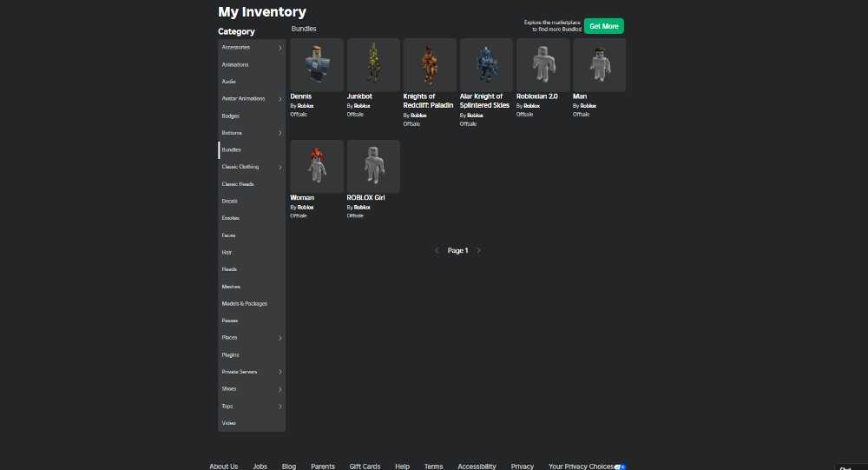
Task: Go to the next inventory page arrow
Action: coord(479,250)
